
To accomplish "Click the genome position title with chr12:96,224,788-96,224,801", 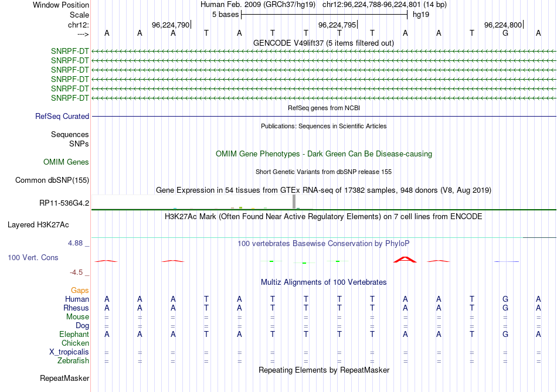I will tap(323, 5).
